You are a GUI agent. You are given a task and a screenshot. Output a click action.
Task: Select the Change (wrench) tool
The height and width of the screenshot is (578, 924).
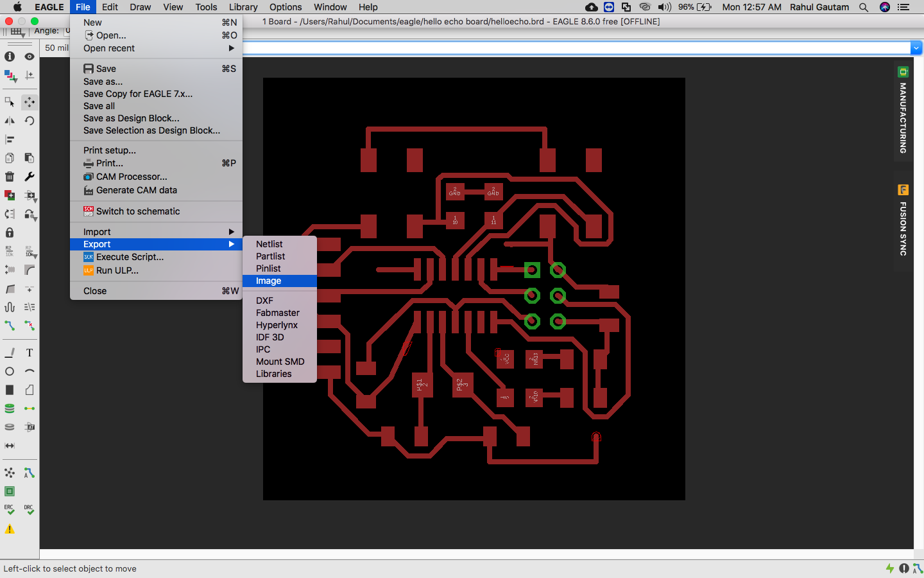pyautogui.click(x=30, y=177)
